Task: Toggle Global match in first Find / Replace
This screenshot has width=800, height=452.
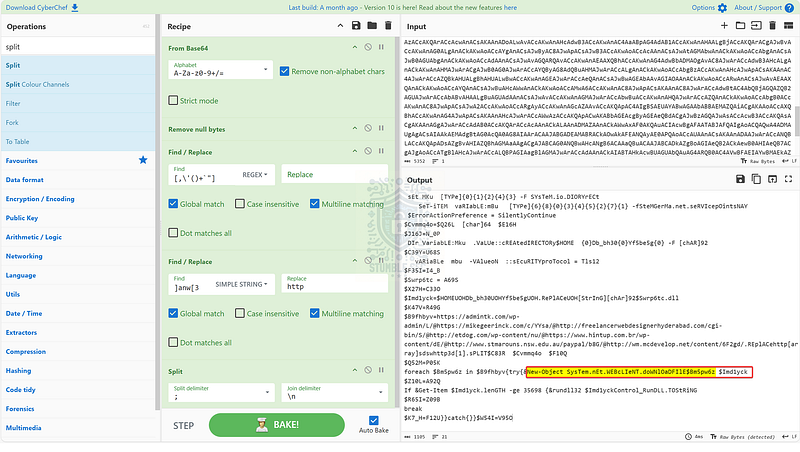Action: coord(173,204)
